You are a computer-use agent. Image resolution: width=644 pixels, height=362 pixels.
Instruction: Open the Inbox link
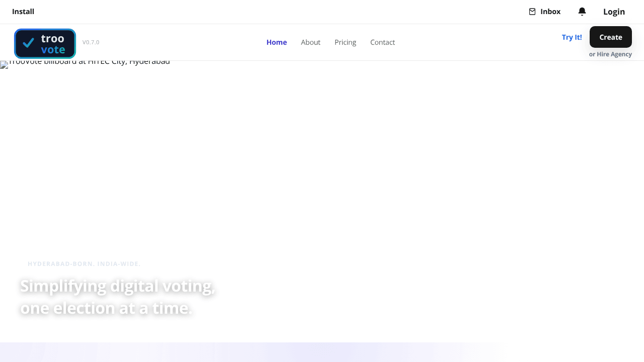point(544,12)
